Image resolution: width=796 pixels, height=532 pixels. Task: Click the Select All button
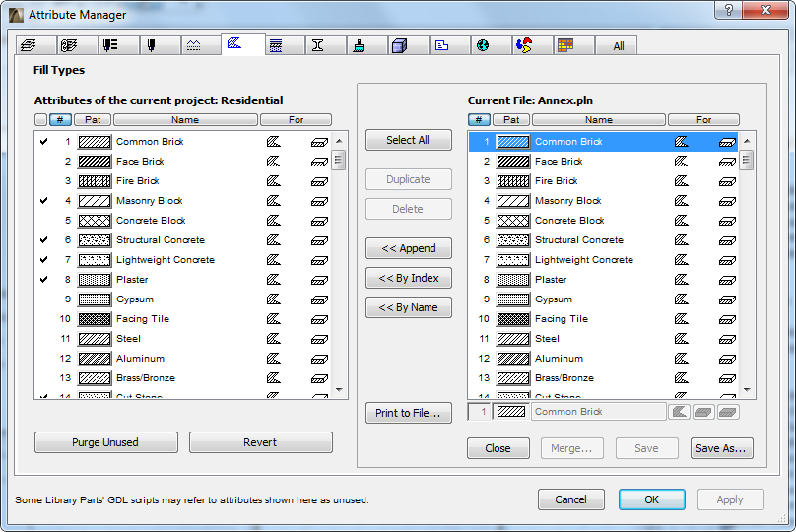[x=408, y=140]
